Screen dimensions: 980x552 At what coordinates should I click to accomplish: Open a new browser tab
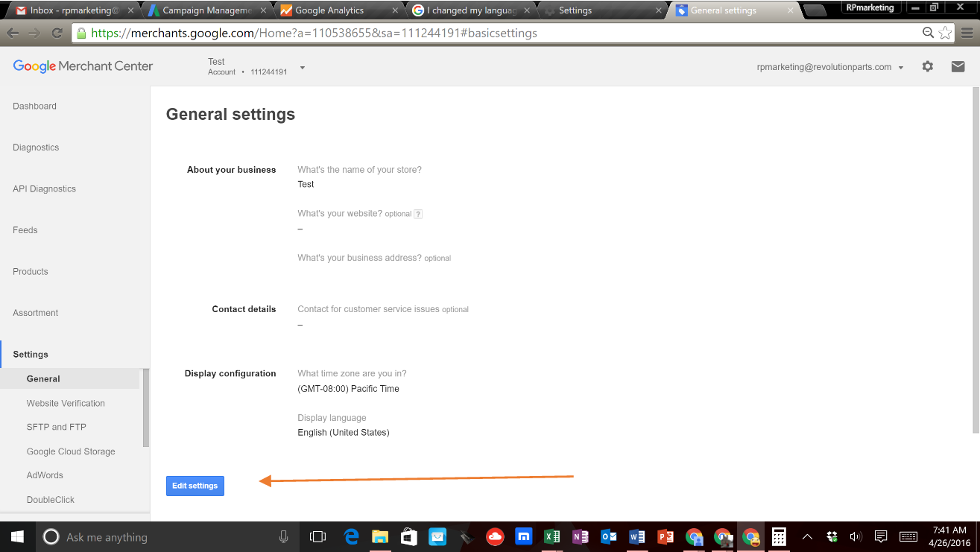tap(816, 10)
